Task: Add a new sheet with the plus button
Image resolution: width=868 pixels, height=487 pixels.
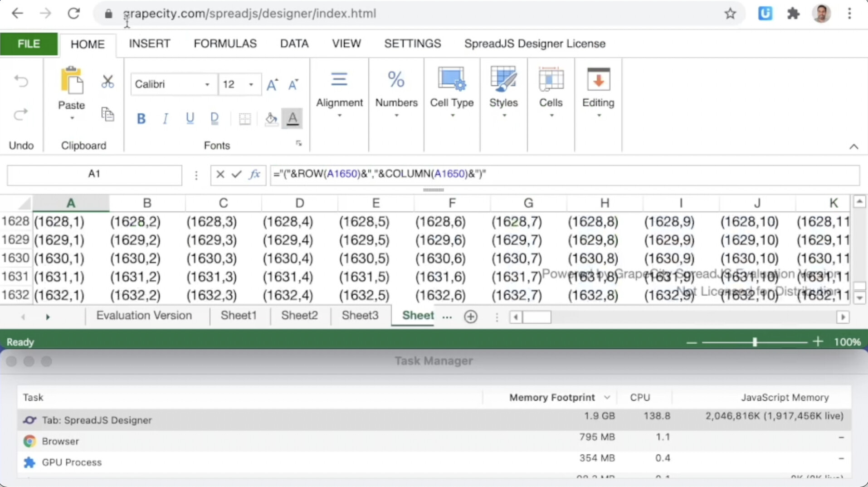Action: (x=470, y=317)
